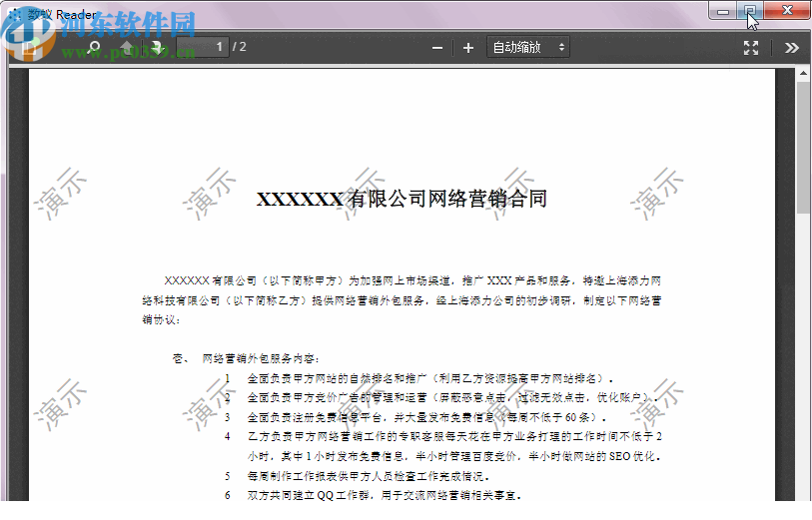Open the additional tools double-chevron menu
The height and width of the screenshot is (520, 812).
(x=791, y=48)
